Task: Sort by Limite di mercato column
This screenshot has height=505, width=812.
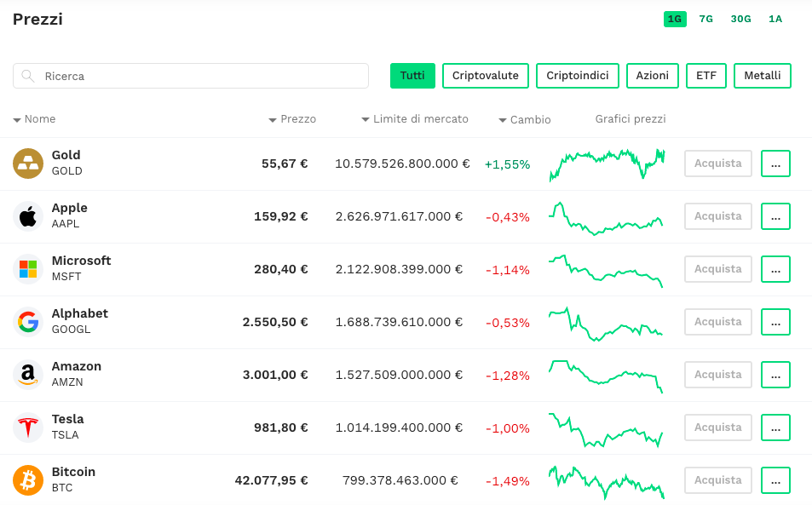Action: pyautogui.click(x=415, y=119)
